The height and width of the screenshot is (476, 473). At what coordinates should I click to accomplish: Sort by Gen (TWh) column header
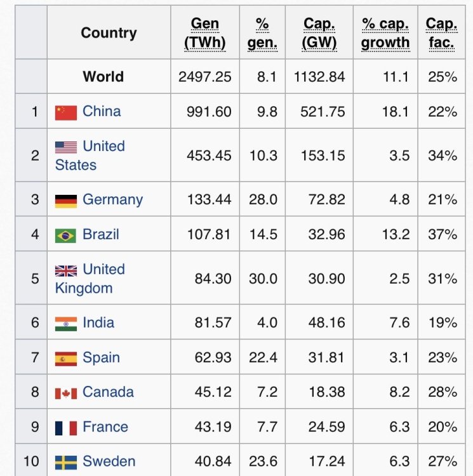click(204, 34)
